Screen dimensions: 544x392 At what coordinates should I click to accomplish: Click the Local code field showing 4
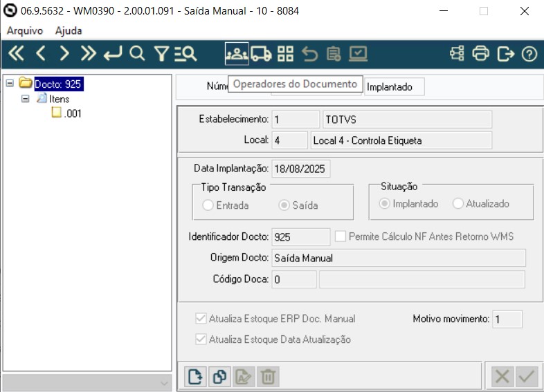[x=290, y=140]
